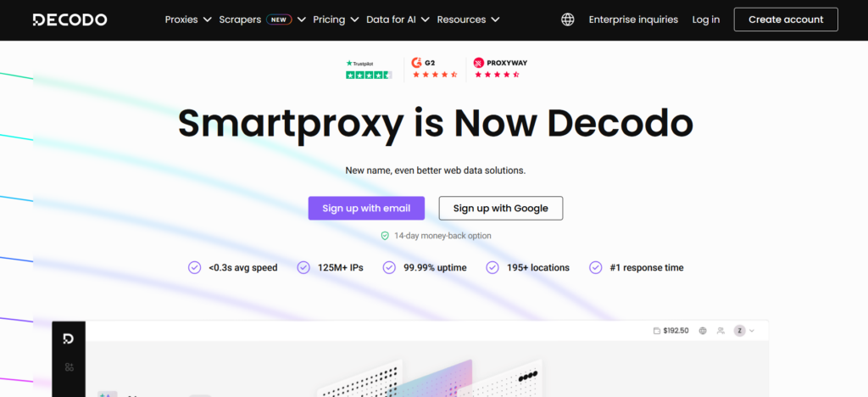Click the dashboard preview wallet balance icon
868x397 pixels.
coord(657,331)
